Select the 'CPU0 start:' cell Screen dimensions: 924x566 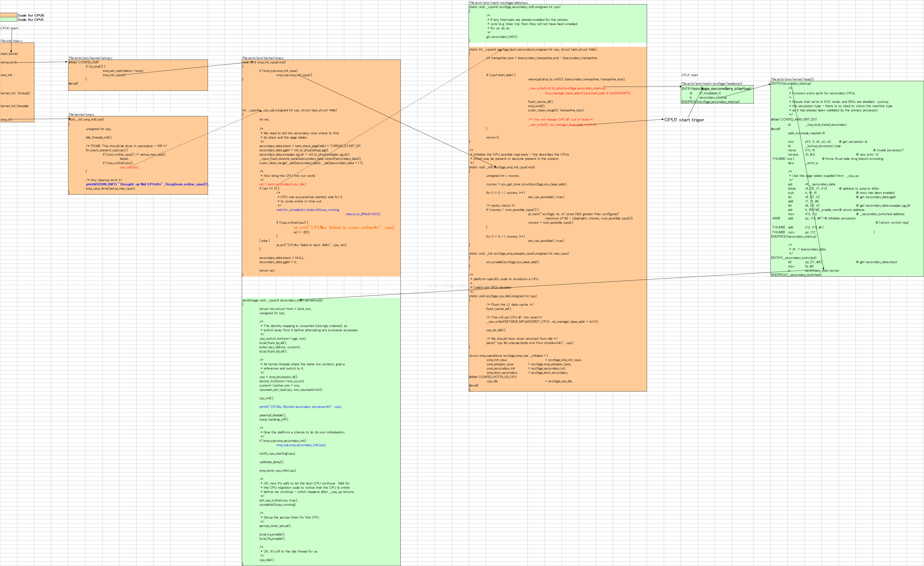coord(9,28)
